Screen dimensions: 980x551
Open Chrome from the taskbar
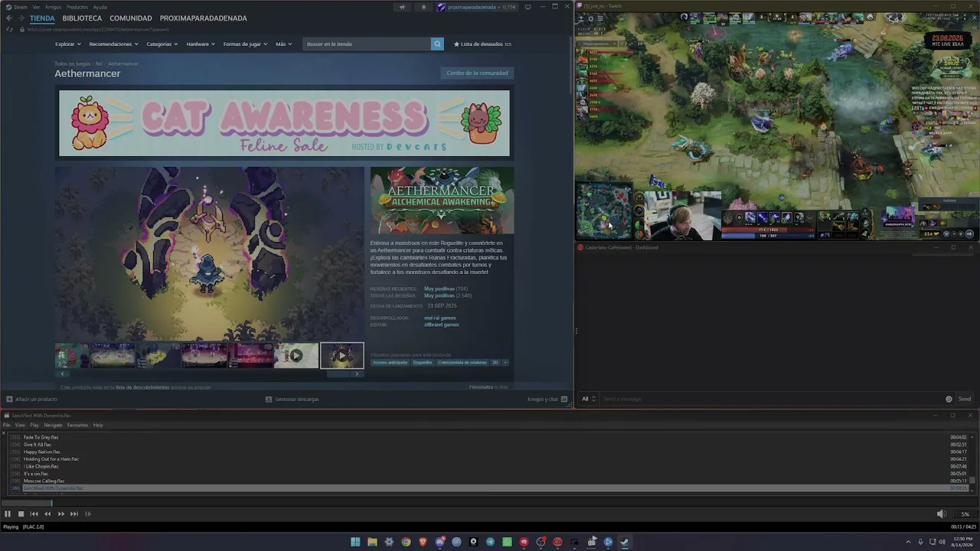[406, 542]
